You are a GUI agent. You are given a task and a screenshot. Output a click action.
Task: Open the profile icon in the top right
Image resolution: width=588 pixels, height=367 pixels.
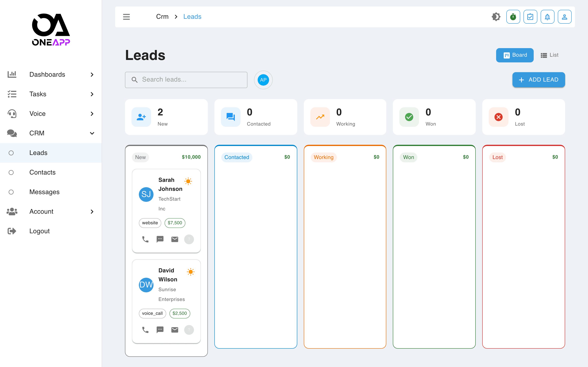pos(565,17)
